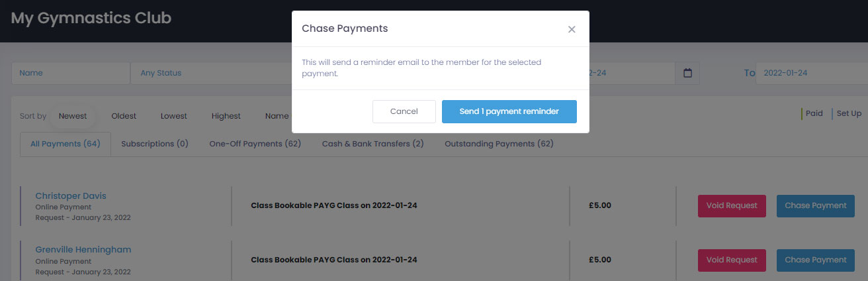Click the Name search field
Screen dimensions: 868x281
point(71,73)
